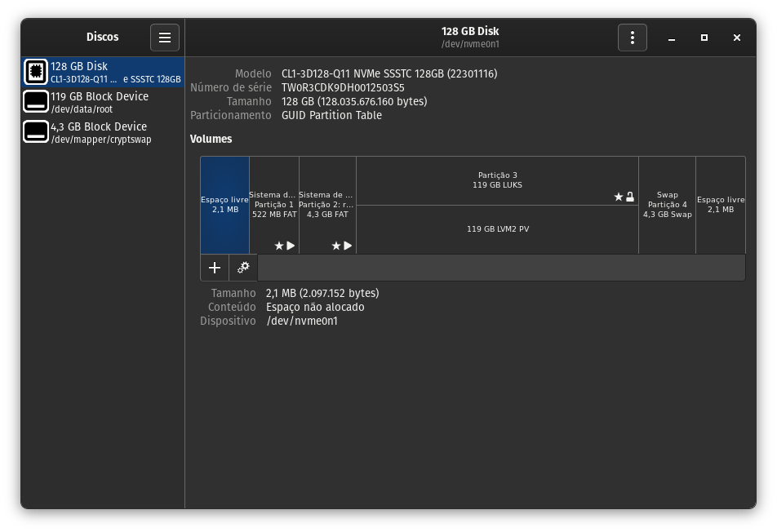
Task: Click the /dev/data/root drive icon
Action: [x=36, y=102]
